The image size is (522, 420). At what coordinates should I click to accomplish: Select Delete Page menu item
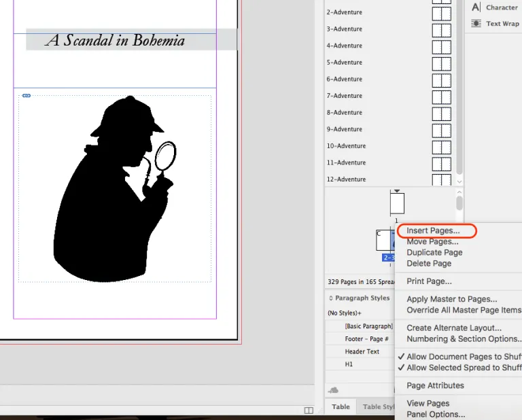429,263
